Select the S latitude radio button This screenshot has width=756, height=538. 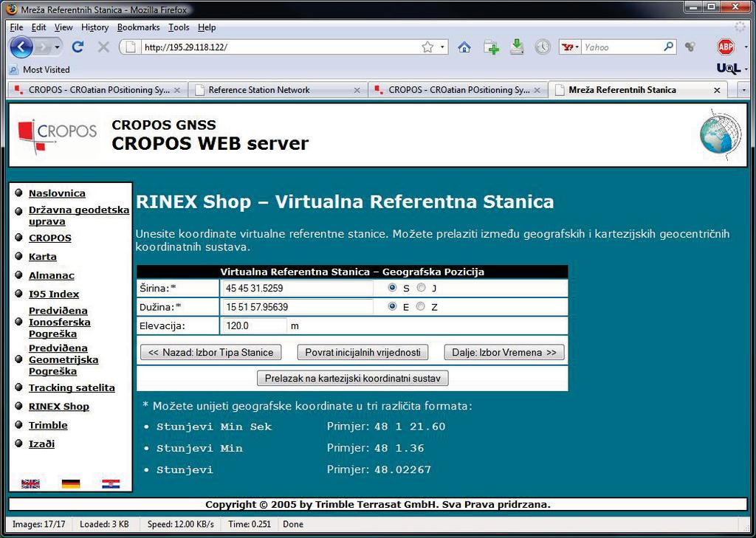tap(393, 288)
